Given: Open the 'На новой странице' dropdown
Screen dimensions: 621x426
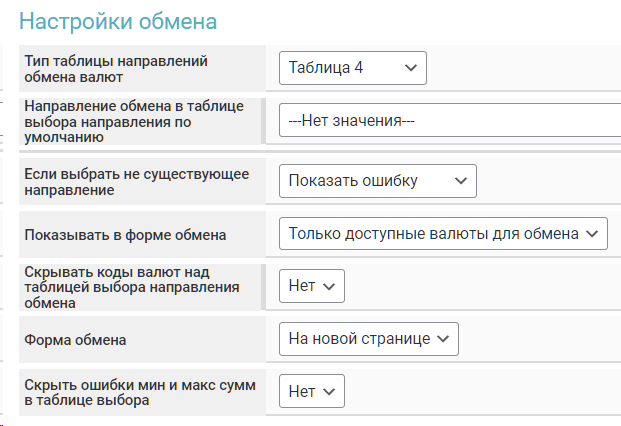Looking at the screenshot, I should 367,339.
